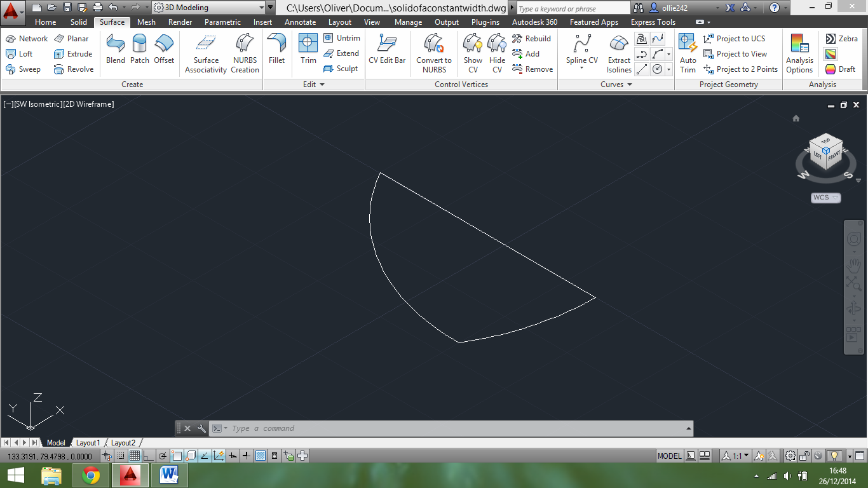Click Show CV for control vertices

coord(473,53)
